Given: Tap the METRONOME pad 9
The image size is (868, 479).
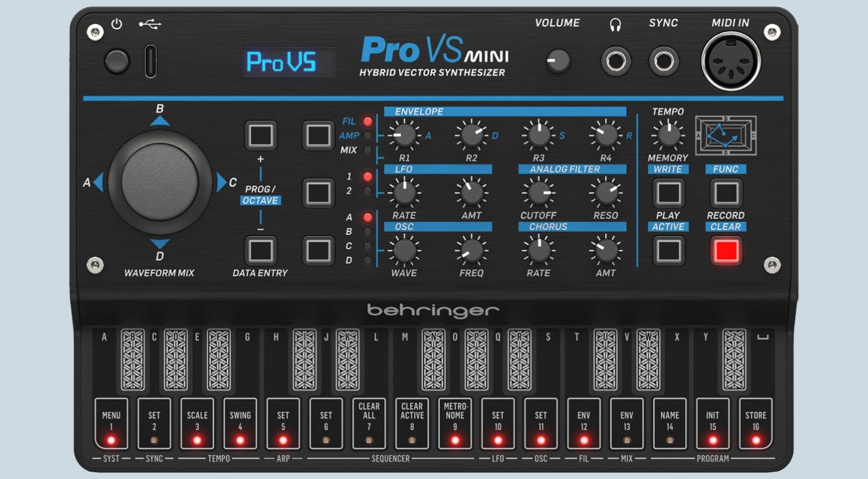Looking at the screenshot, I should (x=455, y=423).
